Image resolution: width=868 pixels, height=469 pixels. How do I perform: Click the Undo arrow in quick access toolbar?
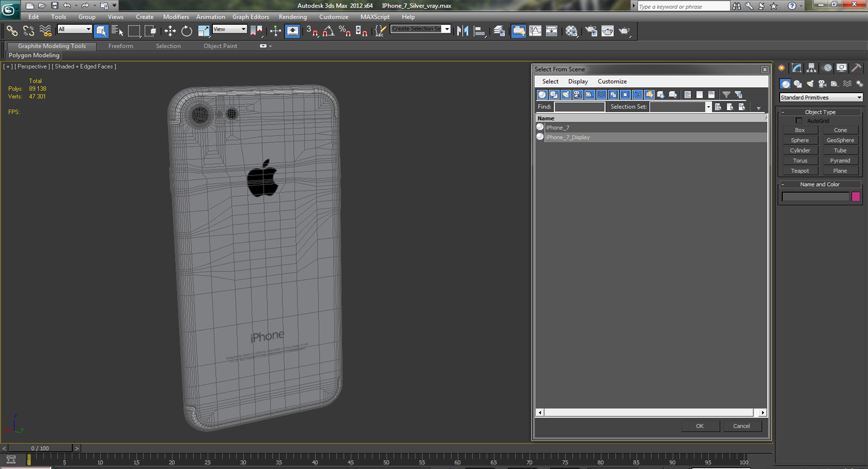click(67, 5)
